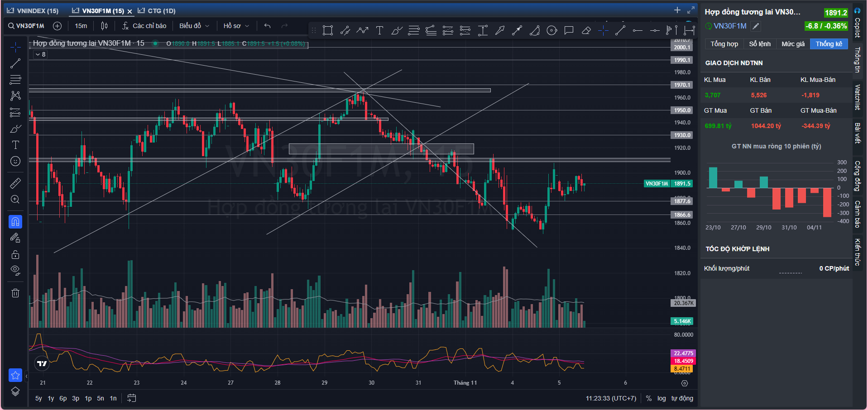Toggle log scale at bottom right
This screenshot has width=868, height=410.
[x=662, y=398]
